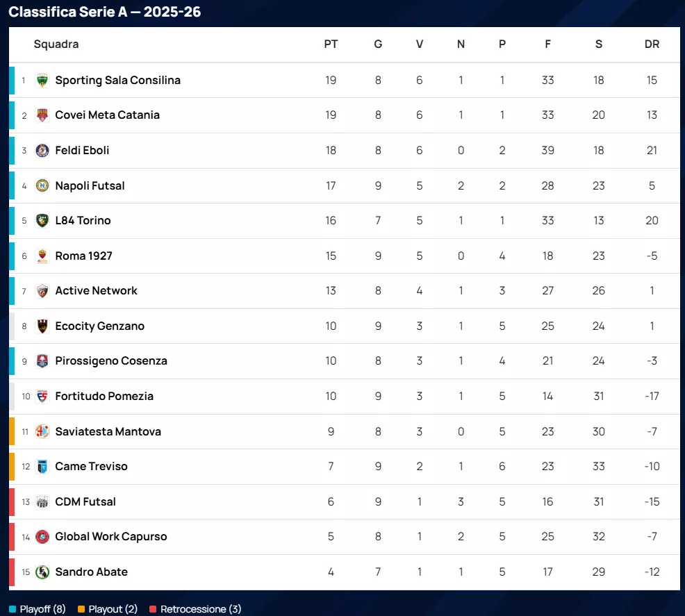Click the Feldi Eboli club badge
Screen dimensions: 685x616
42,151
